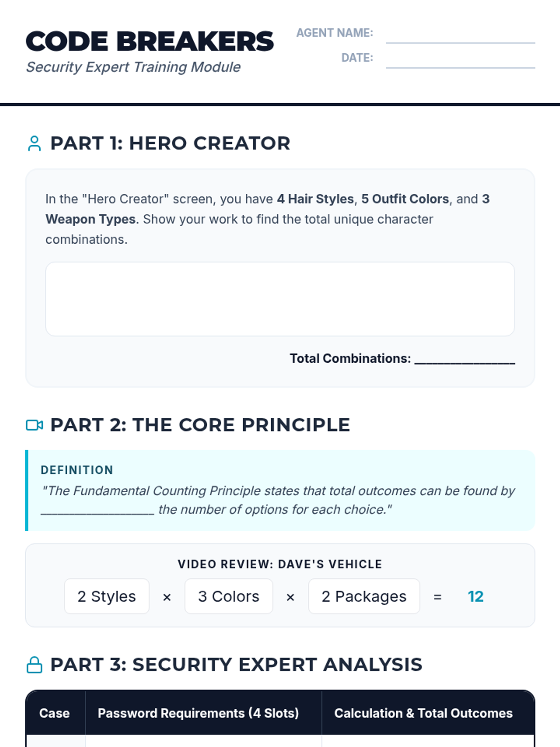
Task: Click the result number 12
Action: point(476,596)
